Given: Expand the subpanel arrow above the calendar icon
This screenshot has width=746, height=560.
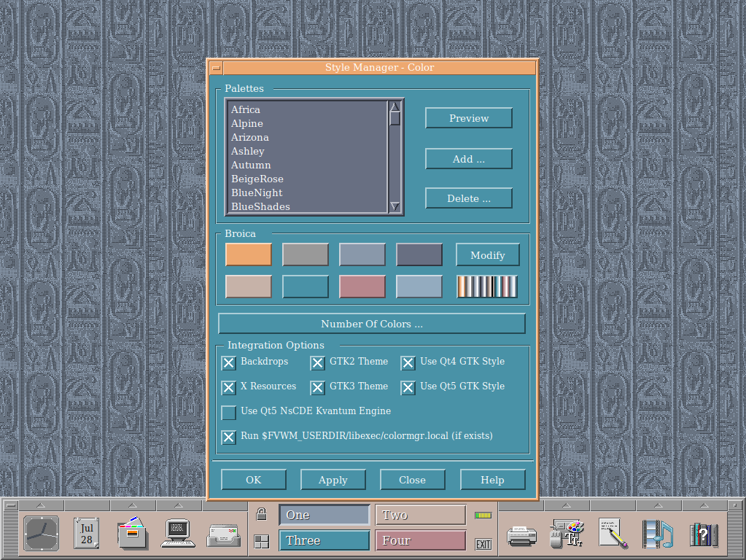Looking at the screenshot, I should 87,505.
